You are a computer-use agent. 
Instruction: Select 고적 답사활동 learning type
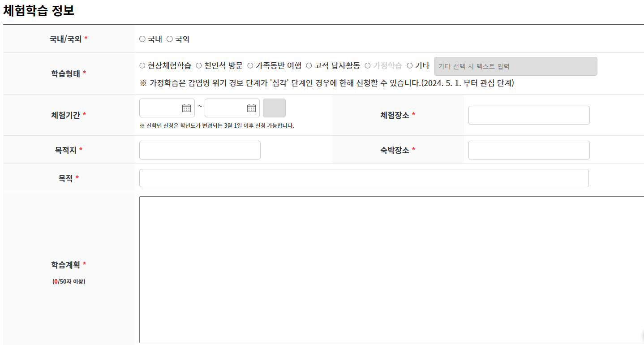(308, 65)
